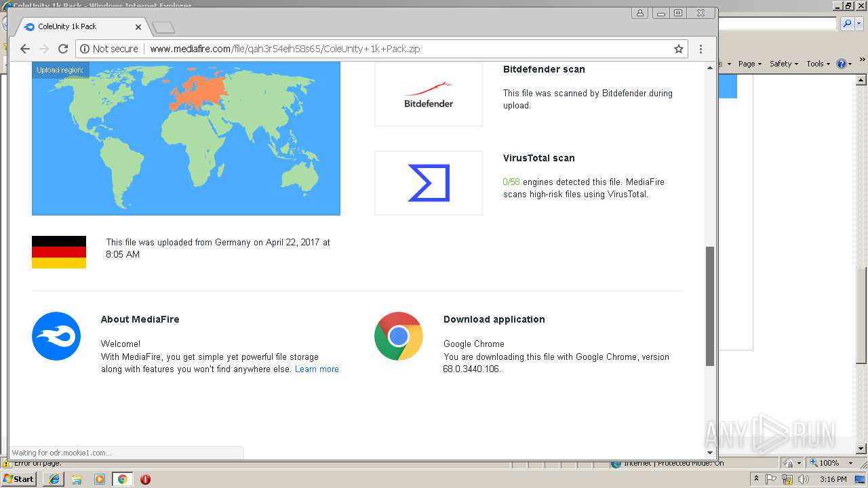Click the German flag image
Screen dimensions: 868x488
59,252
